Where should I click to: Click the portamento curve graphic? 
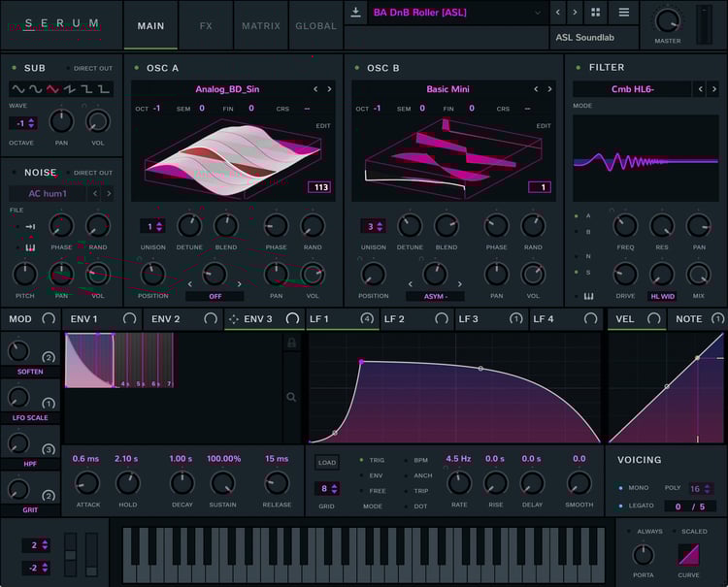(688, 555)
